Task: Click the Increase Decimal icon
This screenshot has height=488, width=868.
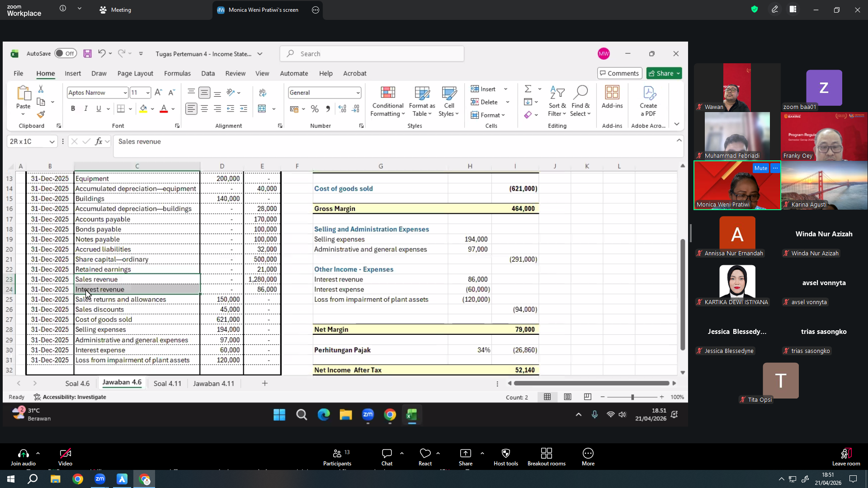Action: 342,109
